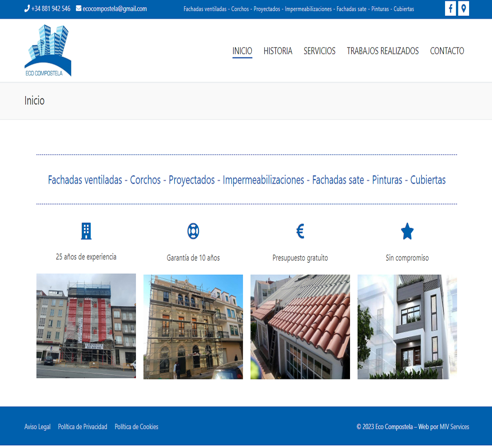The width and height of the screenshot is (492, 448).
Task: Open the Aviso Legal footer link
Action: [38, 427]
